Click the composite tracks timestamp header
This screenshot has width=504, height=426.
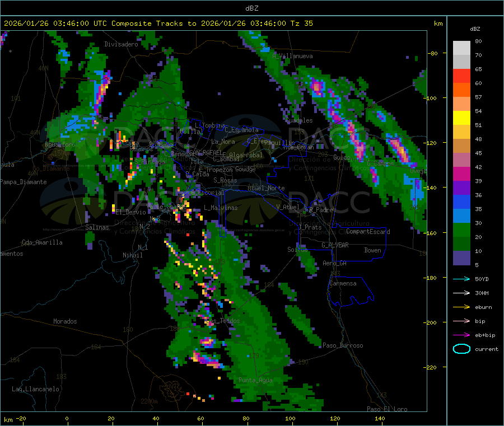point(158,24)
